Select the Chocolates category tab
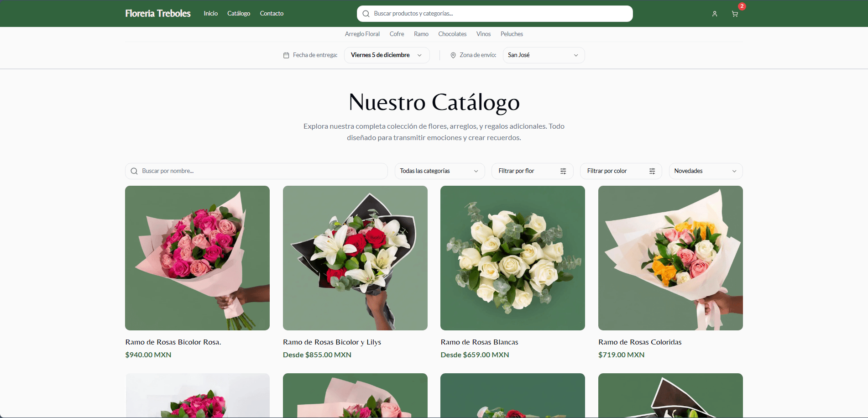The height and width of the screenshot is (418, 868). (452, 34)
